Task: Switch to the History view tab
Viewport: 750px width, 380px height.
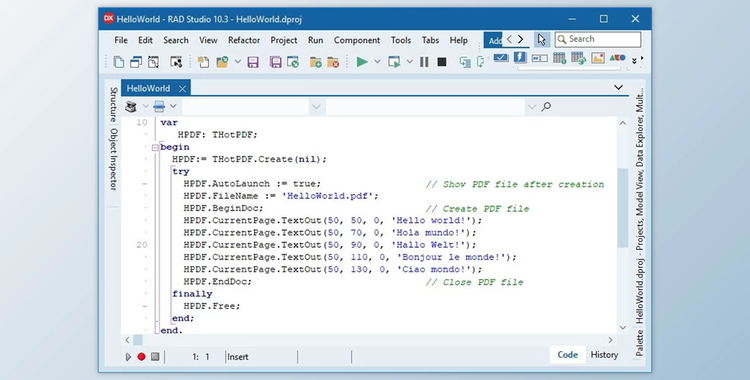Action: [x=604, y=355]
